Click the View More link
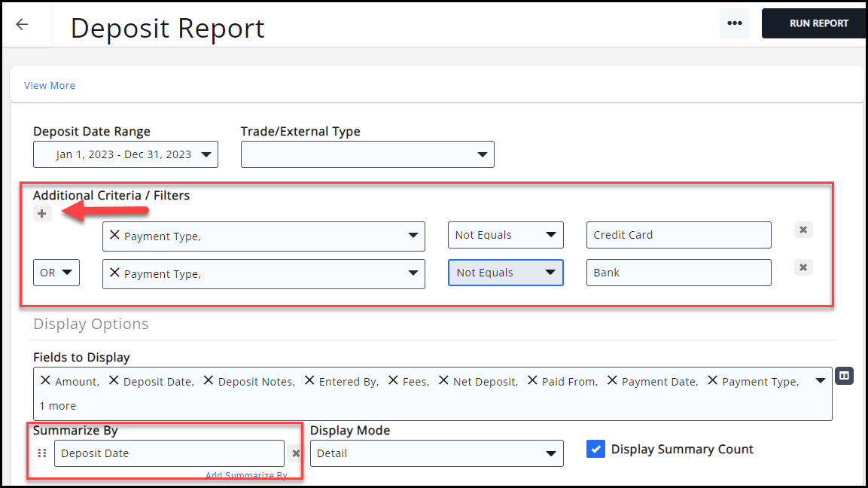868x488 pixels. point(50,86)
